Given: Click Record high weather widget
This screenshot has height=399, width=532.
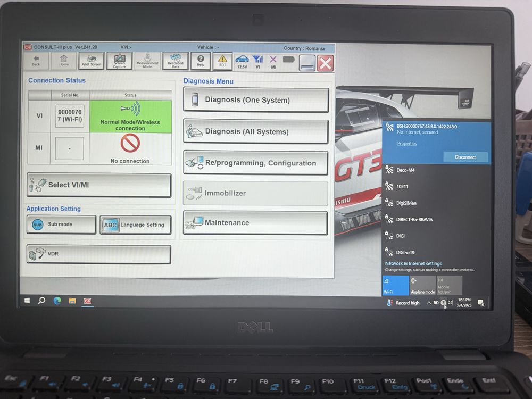Looking at the screenshot, I should pyautogui.click(x=403, y=303).
